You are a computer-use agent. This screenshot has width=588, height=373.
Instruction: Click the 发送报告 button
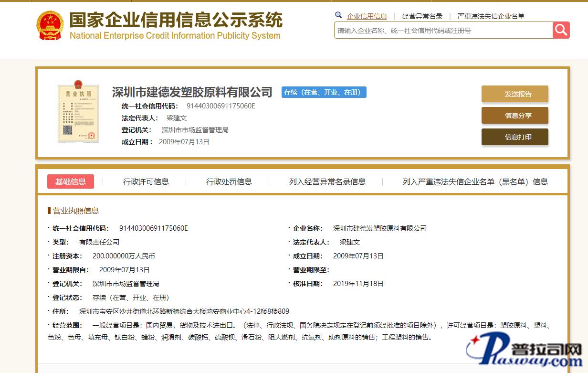pyautogui.click(x=514, y=94)
